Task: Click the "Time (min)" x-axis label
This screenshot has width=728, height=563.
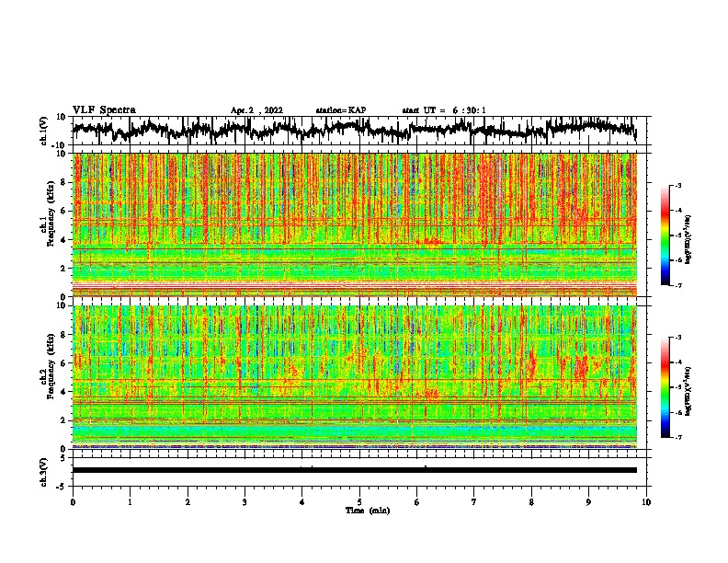Action: (x=368, y=511)
